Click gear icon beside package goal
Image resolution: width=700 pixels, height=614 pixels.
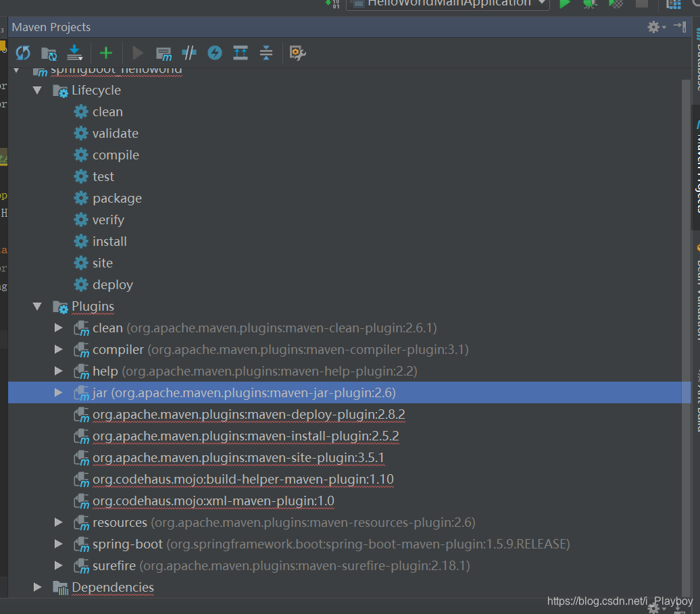(x=81, y=198)
